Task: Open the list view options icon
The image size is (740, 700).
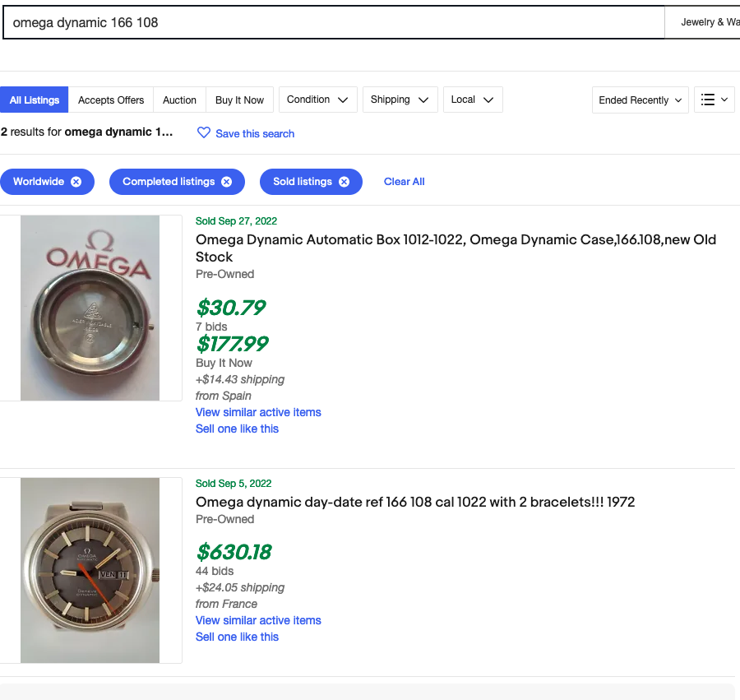Action: coord(714,100)
